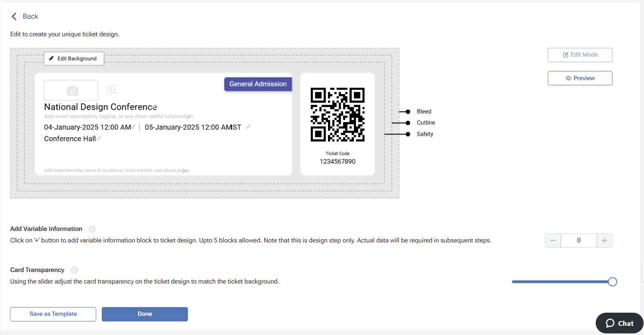Image resolution: width=644 pixels, height=335 pixels.
Task: Click the card transparency slider handle
Action: coord(612,282)
